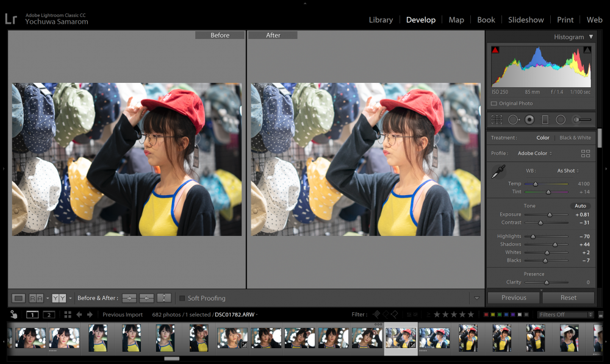Open the Adobe Color profile dropdown
Viewport: 610px width, 364px height.
tap(534, 153)
